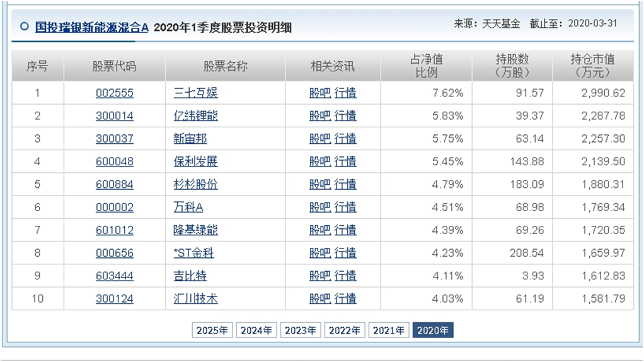This screenshot has width=644, height=362.
Task: Open stock code 600884 link
Action: point(115,184)
